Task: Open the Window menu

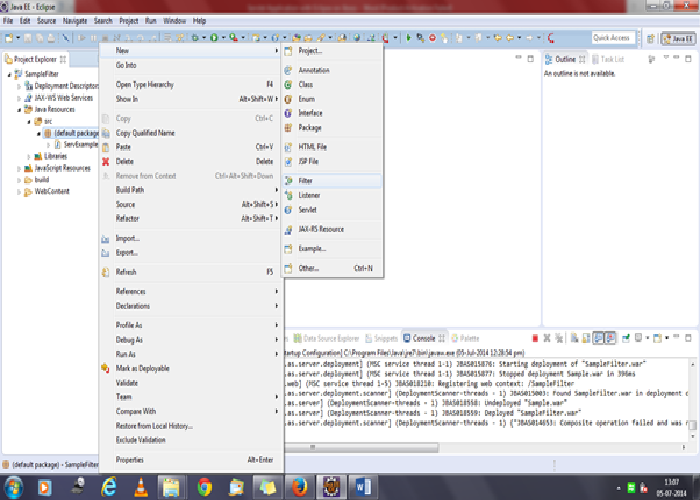Action: 174,21
